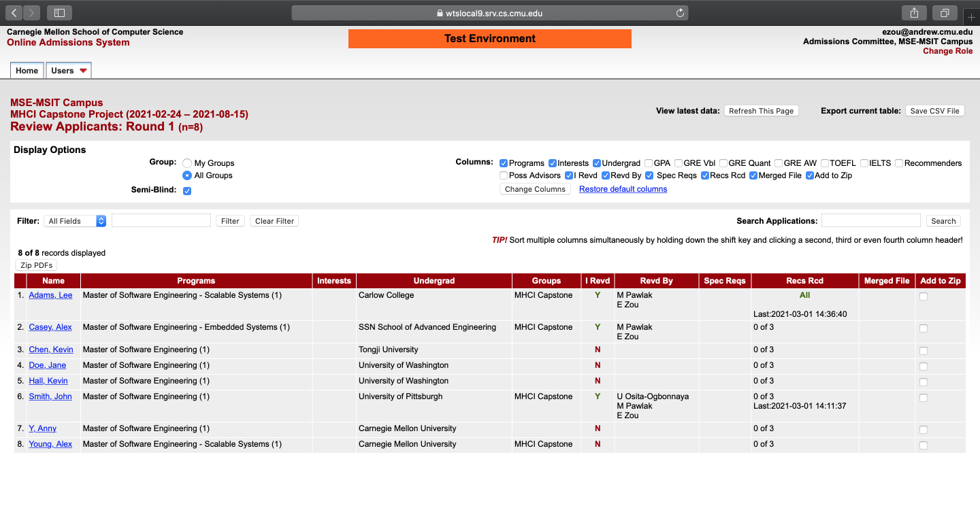The width and height of the screenshot is (980, 527).
Task: Check the GPA column checkbox
Action: (649, 163)
